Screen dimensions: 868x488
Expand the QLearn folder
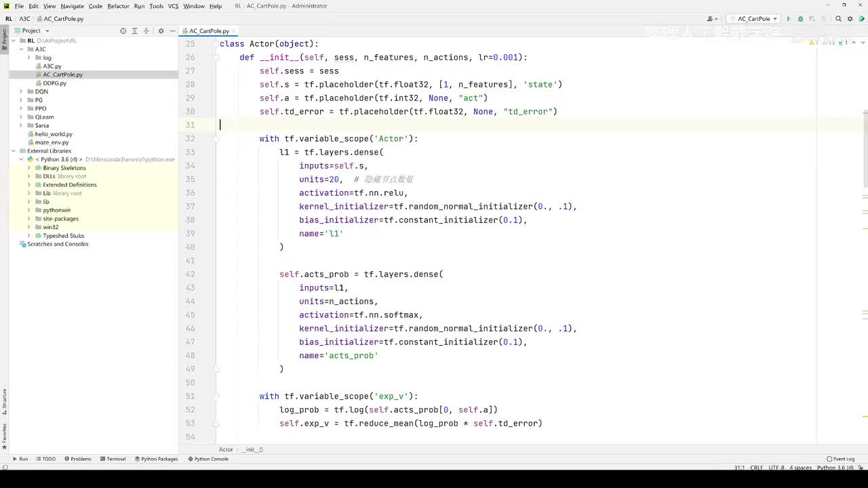[x=21, y=117]
